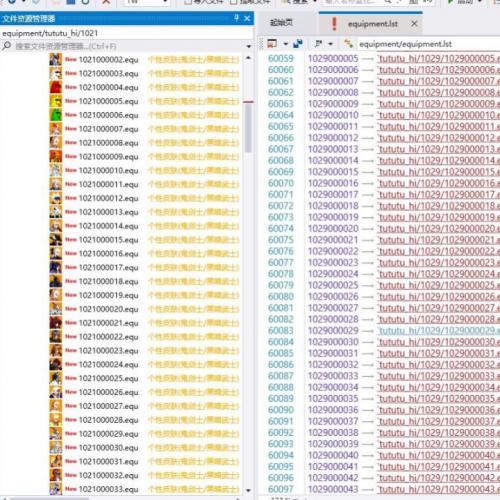Click the explorer scroll down arrow
Image resolution: width=500 pixels, height=500 pixels.
click(248, 490)
